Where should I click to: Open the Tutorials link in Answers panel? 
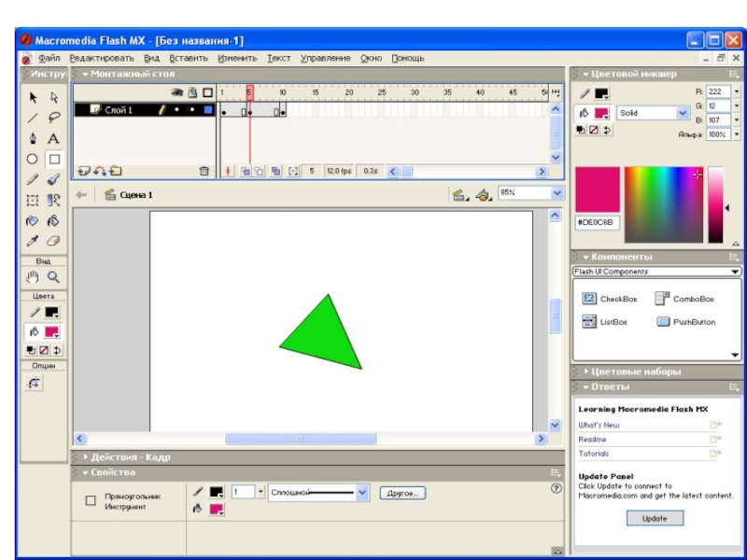[x=594, y=454]
